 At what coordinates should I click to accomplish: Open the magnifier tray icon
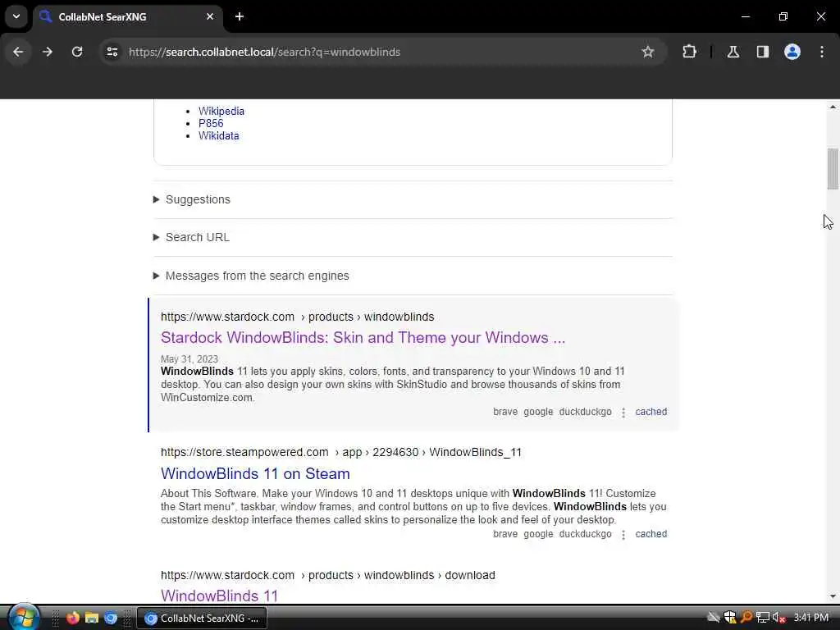tap(746, 618)
